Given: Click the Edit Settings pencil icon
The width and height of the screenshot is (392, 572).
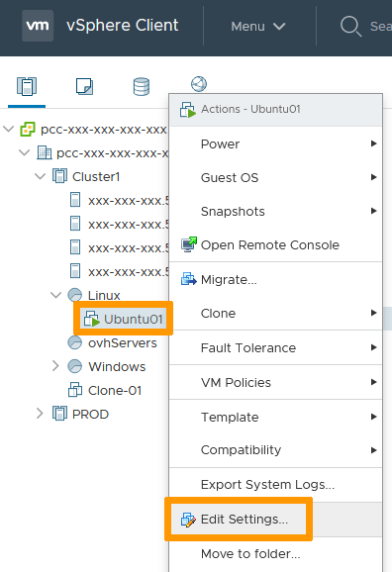Looking at the screenshot, I should 188,520.
